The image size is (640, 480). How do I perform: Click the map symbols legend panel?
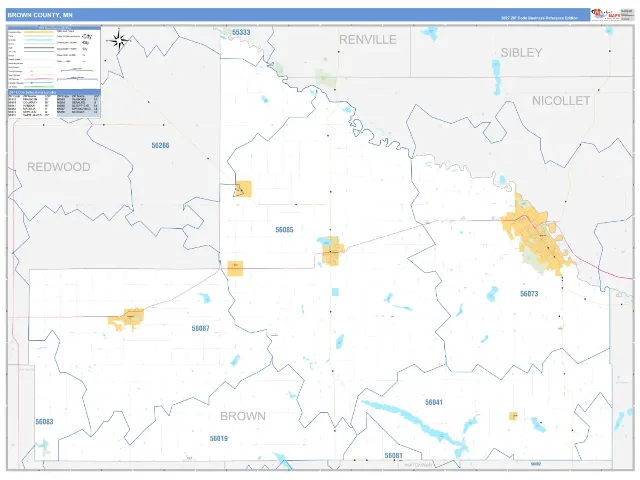tap(54, 58)
